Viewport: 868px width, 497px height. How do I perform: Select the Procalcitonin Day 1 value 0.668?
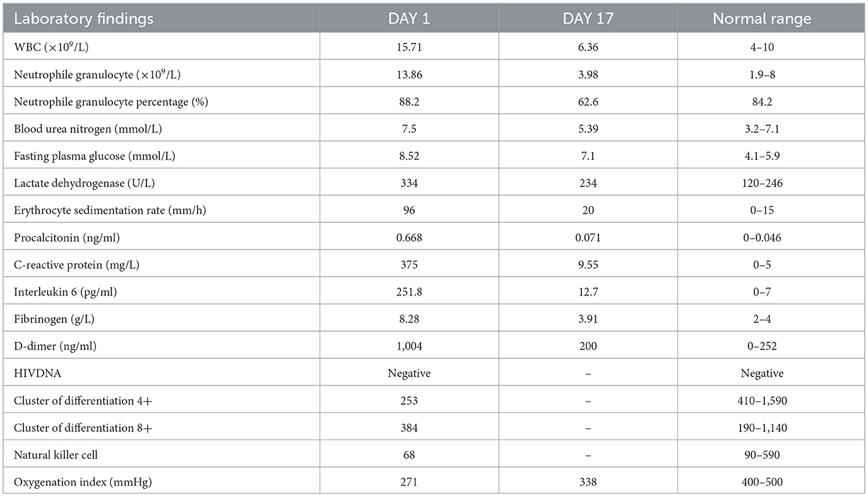pos(409,237)
